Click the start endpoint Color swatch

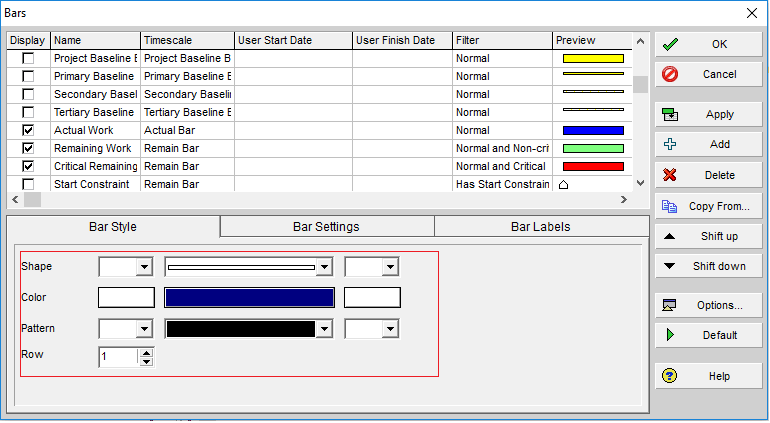tap(126, 298)
